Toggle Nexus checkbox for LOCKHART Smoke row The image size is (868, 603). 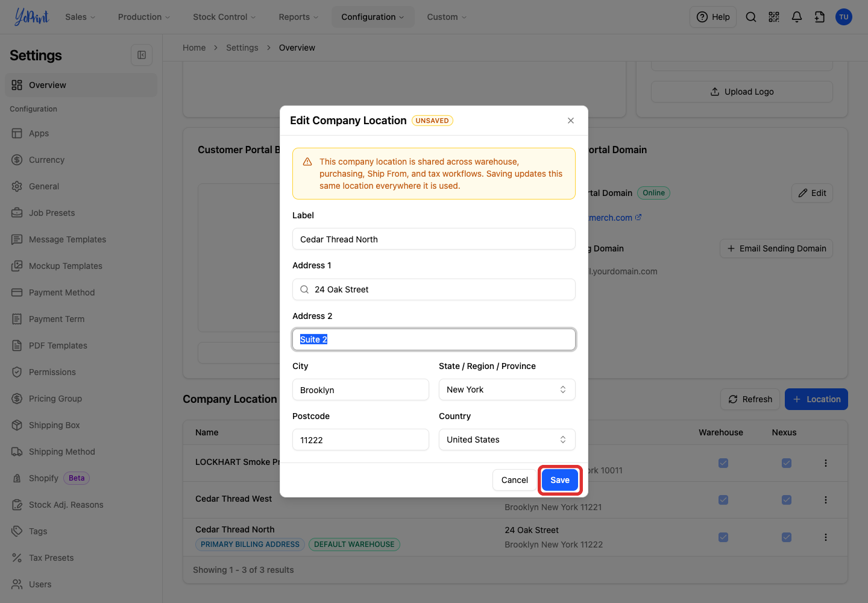point(787,463)
